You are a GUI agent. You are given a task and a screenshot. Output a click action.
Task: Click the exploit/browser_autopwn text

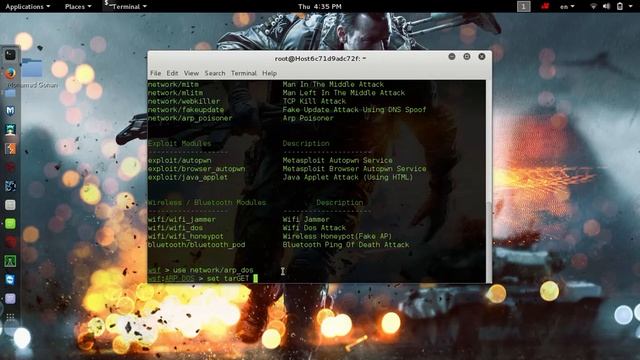coord(196,169)
